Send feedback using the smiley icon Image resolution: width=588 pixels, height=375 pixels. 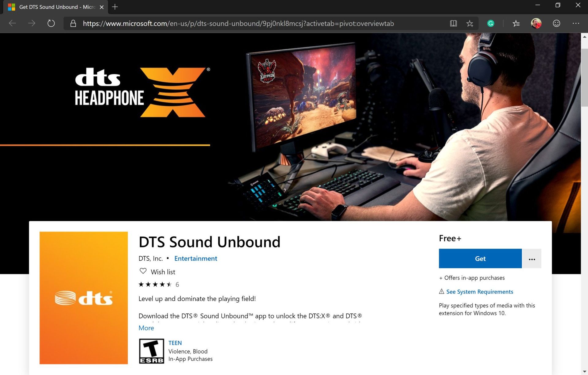coord(556,23)
